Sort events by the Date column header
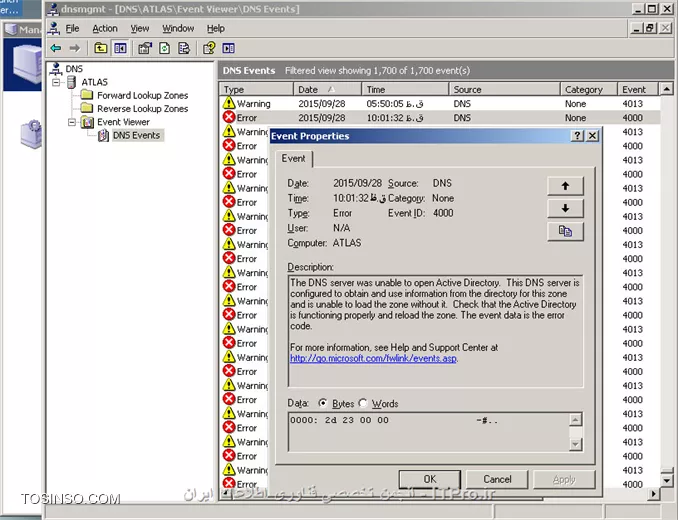Screen dimensions: 678x520 (327, 89)
